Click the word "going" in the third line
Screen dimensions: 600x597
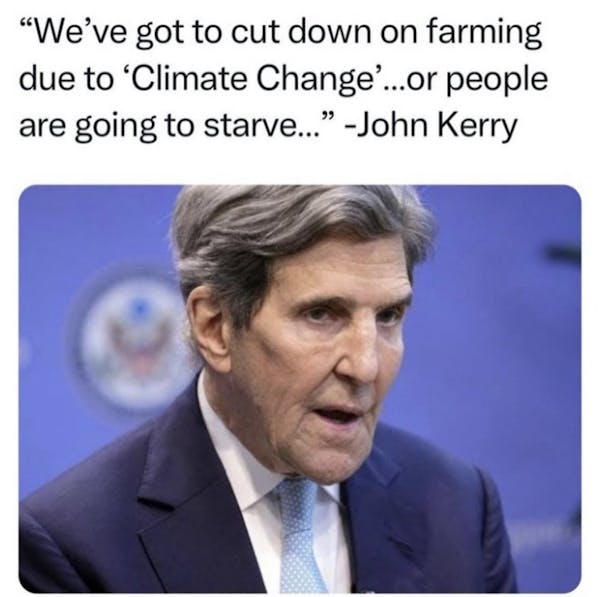(116, 127)
